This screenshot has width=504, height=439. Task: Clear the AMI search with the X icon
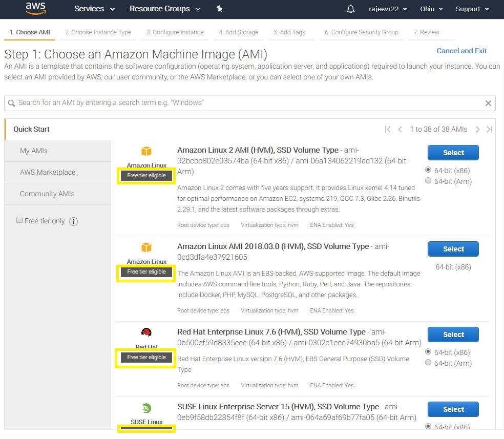[488, 103]
